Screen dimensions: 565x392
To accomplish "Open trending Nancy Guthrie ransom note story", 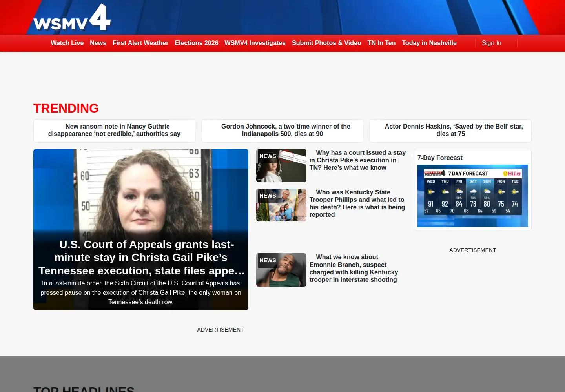I will 114,131.
